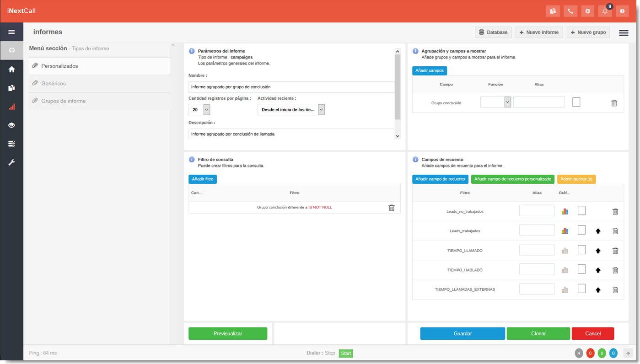Image resolution: width=640 pixels, height=364 pixels.
Task: Click the Guardar button
Action: [463, 333]
